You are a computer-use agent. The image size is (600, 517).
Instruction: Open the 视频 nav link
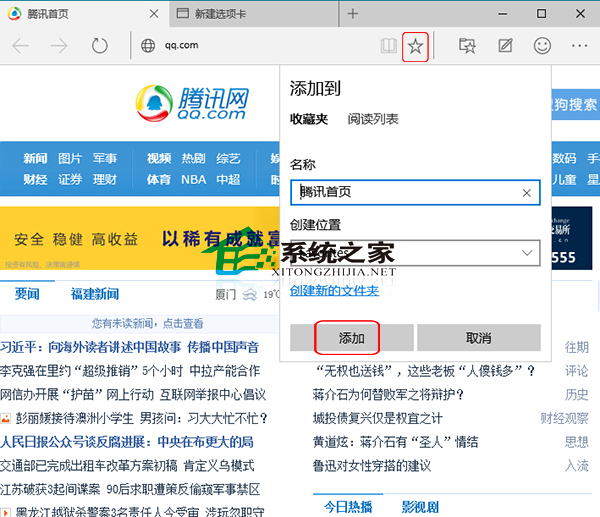pos(159,158)
